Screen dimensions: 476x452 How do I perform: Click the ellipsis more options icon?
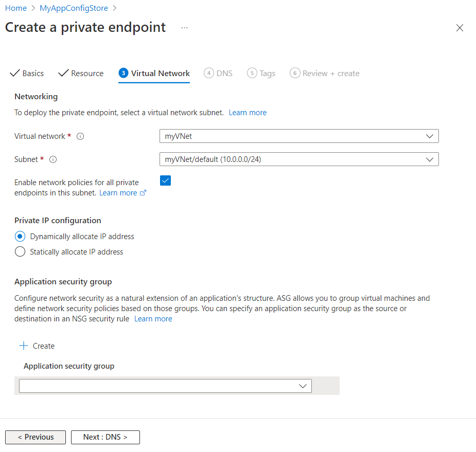click(185, 27)
